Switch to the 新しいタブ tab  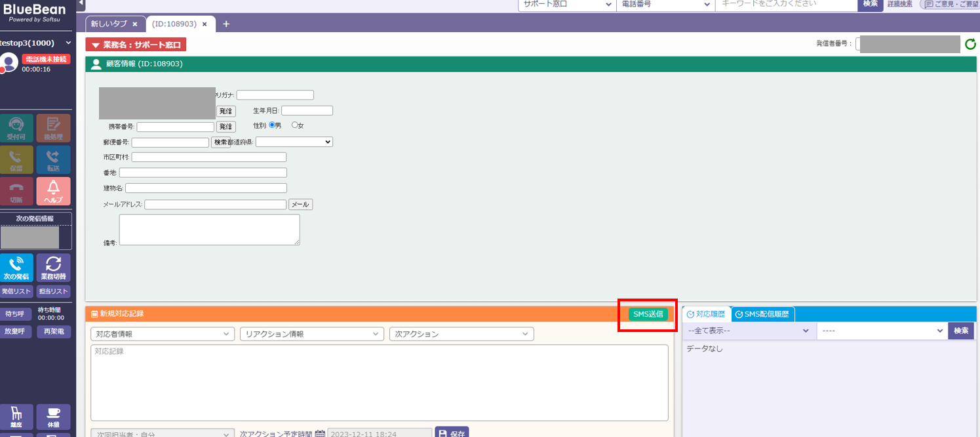(x=109, y=24)
